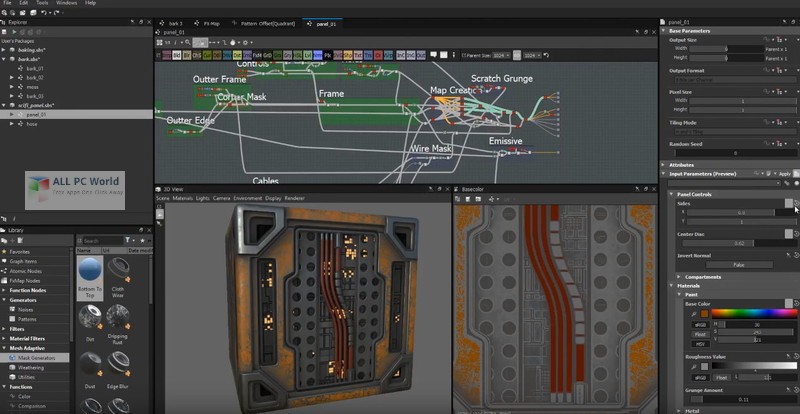Select Atomic Nodes in the Library
Viewport: 800px width, 414px height.
pyautogui.click(x=26, y=271)
